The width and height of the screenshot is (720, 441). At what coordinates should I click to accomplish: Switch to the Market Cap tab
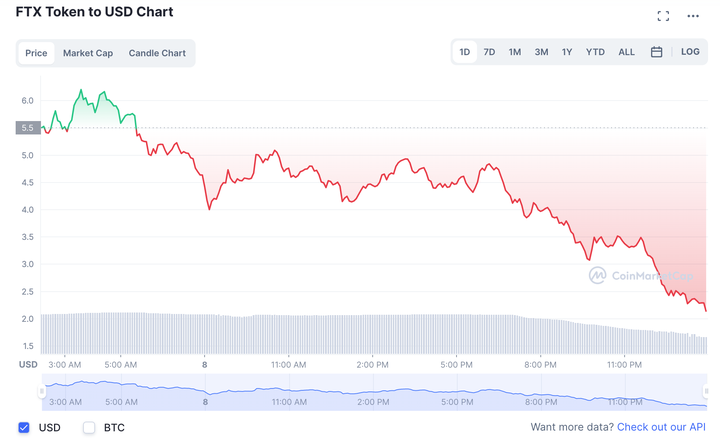click(x=88, y=53)
